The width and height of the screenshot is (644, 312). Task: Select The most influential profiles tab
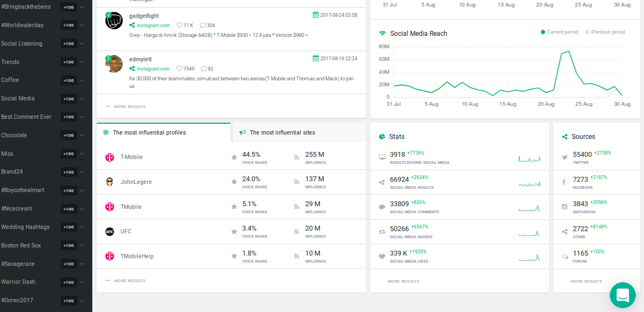[x=163, y=132]
